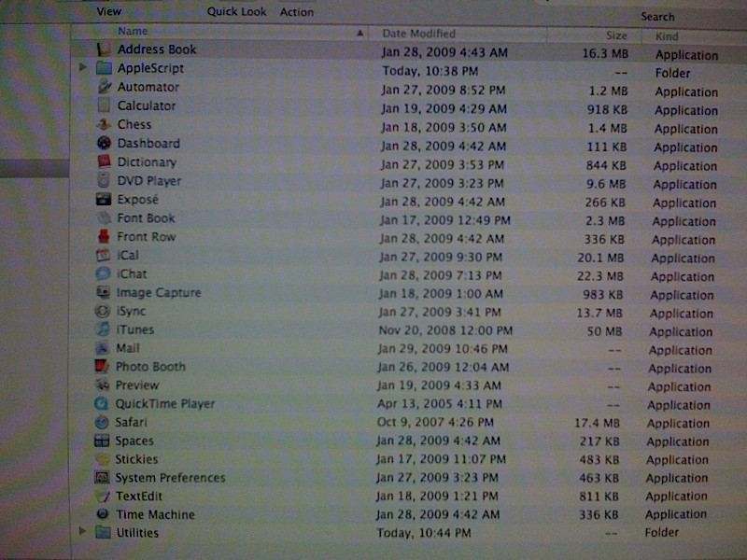Click the '50 MB' size value
The image size is (747, 560).
[604, 331]
